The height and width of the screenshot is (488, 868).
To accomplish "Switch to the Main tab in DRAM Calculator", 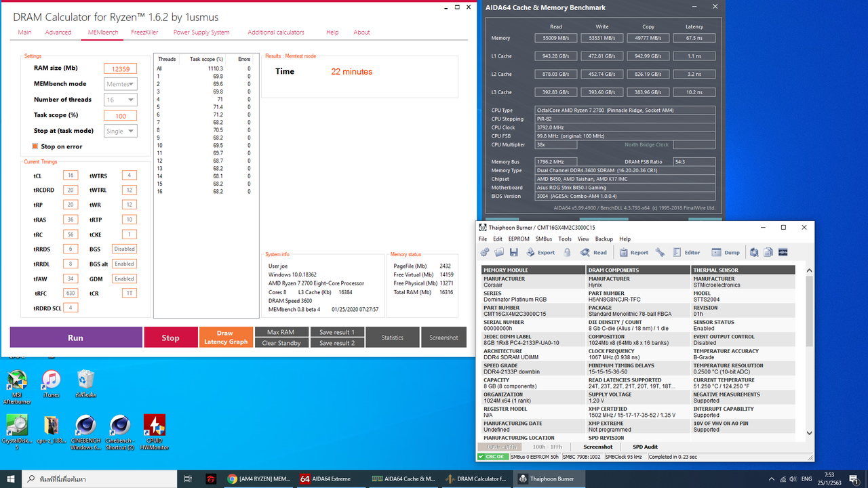I will tap(24, 32).
